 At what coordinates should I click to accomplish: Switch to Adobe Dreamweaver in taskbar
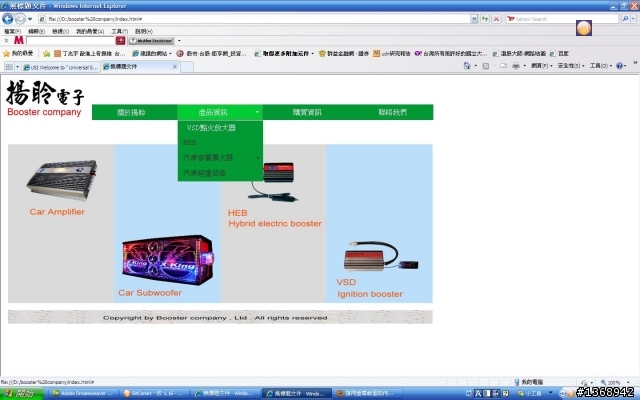84,393
